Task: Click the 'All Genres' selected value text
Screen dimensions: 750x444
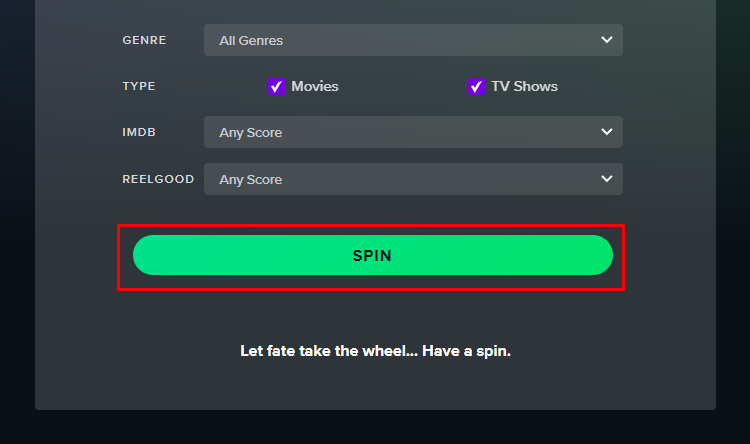Action: 251,41
